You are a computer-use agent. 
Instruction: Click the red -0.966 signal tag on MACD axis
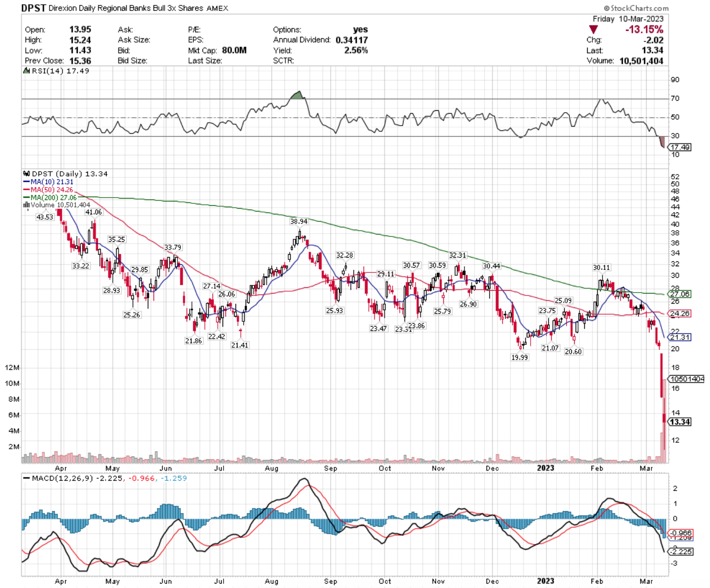click(x=681, y=533)
